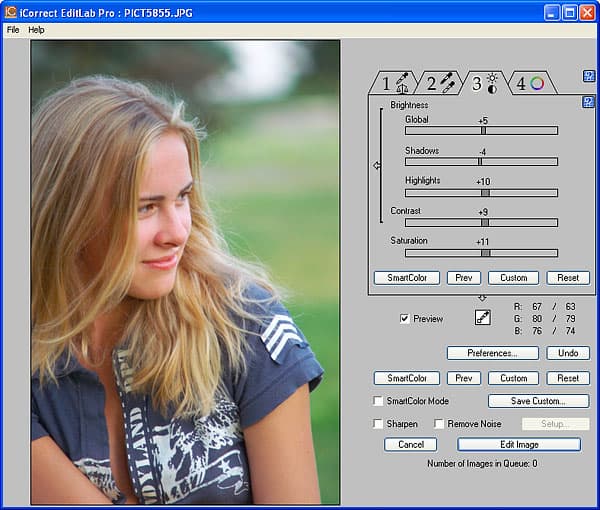Enable the Sharpen checkbox
Image resolution: width=600 pixels, height=510 pixels.
[x=378, y=424]
